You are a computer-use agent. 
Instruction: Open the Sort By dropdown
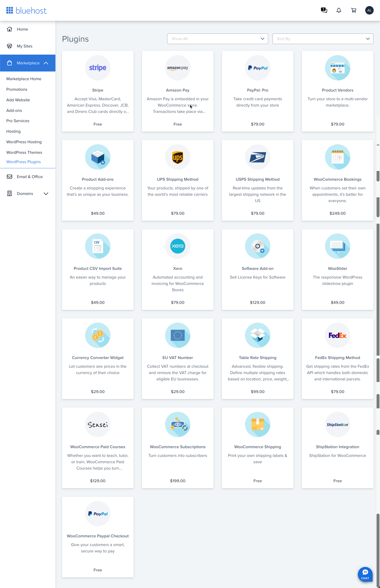click(323, 39)
